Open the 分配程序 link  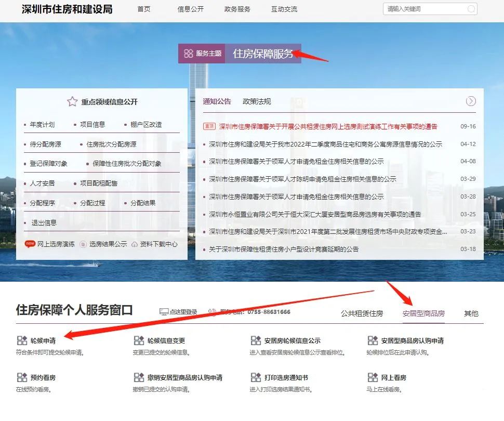42,203
